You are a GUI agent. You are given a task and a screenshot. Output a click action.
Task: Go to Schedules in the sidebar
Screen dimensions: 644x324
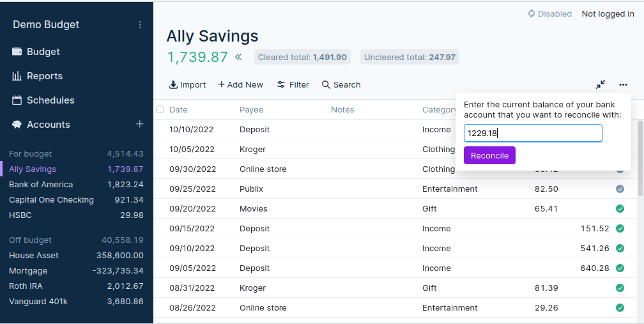point(50,100)
